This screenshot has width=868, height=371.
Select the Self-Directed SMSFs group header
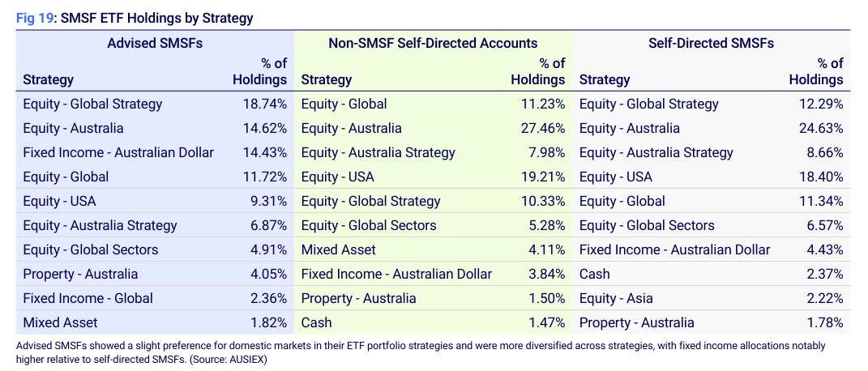pyautogui.click(x=711, y=44)
